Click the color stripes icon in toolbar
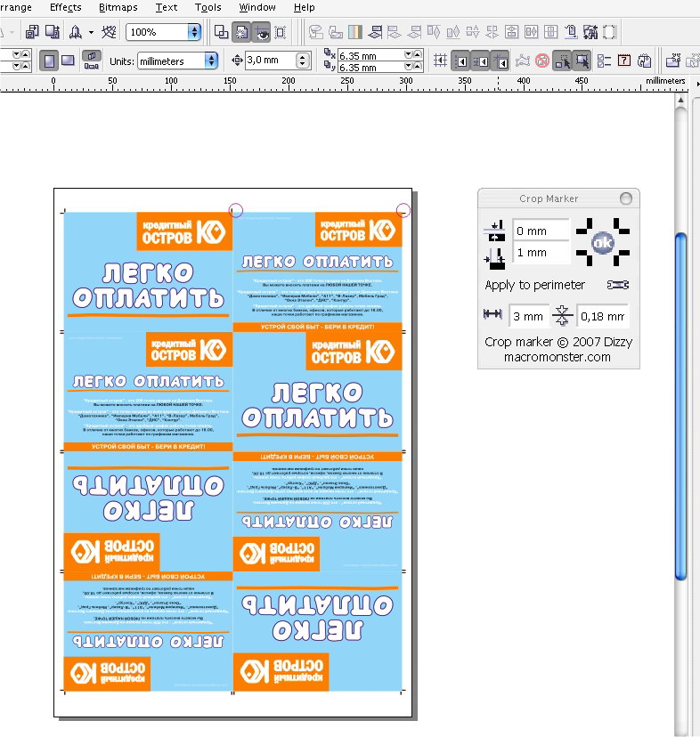Image resolution: width=700 pixels, height=737 pixels. point(355,32)
